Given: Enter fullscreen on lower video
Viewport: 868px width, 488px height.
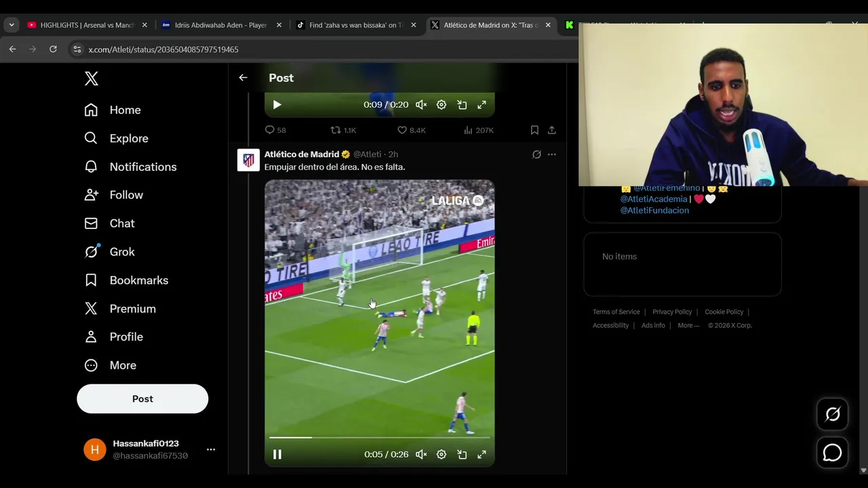Looking at the screenshot, I should (481, 454).
